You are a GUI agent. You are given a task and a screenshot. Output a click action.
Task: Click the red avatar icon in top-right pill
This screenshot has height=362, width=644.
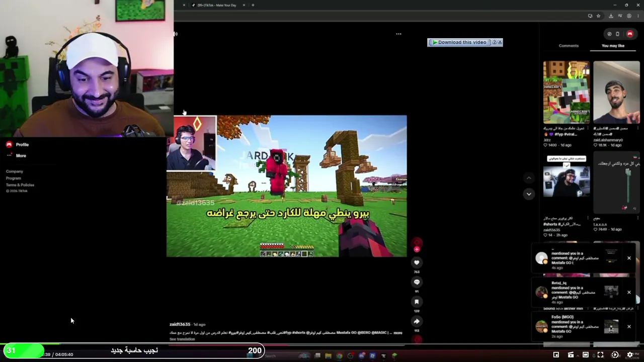pyautogui.click(x=630, y=34)
